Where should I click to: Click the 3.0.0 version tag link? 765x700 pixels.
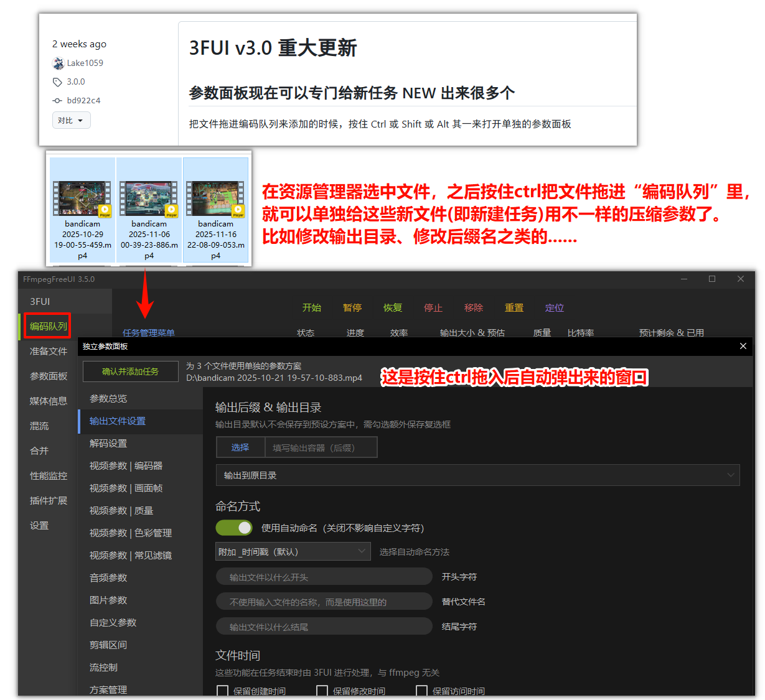(75, 82)
